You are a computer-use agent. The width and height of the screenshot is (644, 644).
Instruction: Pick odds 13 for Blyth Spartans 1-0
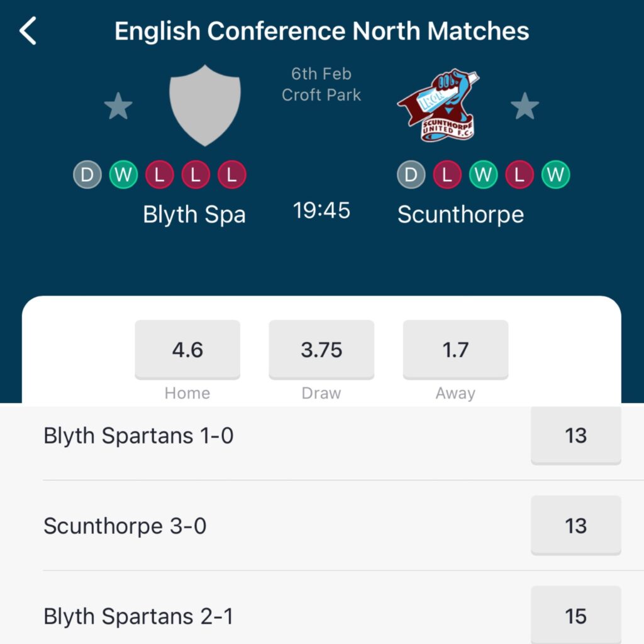pos(576,435)
